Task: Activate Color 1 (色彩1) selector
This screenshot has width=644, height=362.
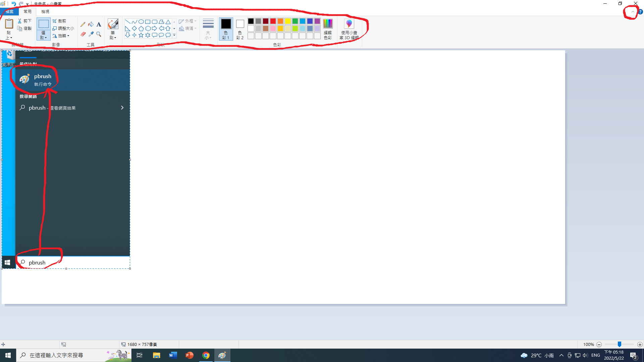Action: [226, 29]
